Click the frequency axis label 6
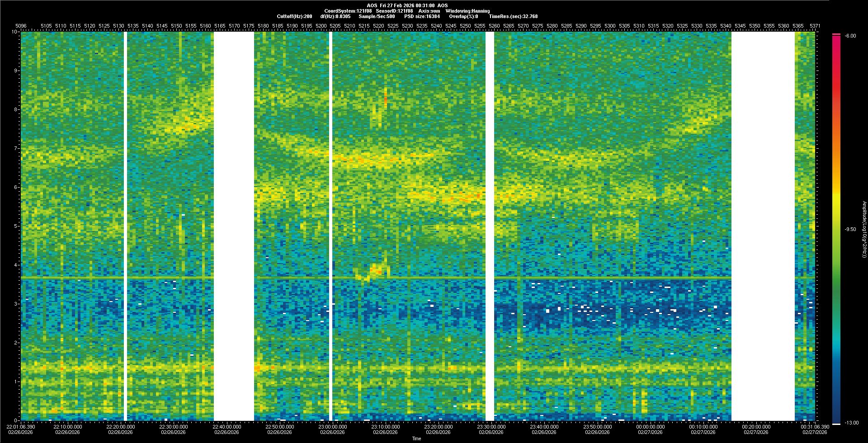The image size is (868, 443). pos(16,187)
